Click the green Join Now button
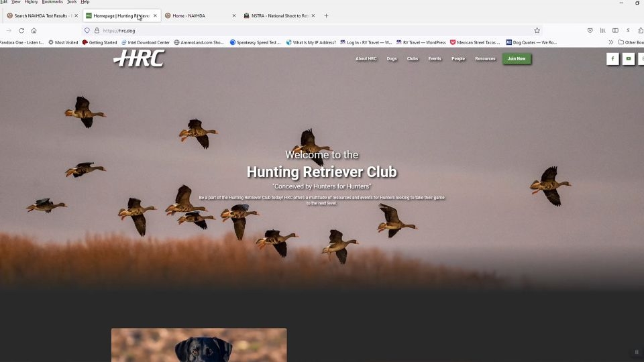The width and height of the screenshot is (644, 362). pyautogui.click(x=517, y=59)
